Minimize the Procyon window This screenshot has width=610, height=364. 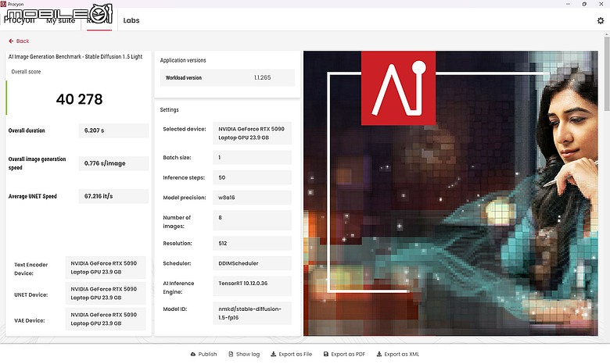(568, 4)
